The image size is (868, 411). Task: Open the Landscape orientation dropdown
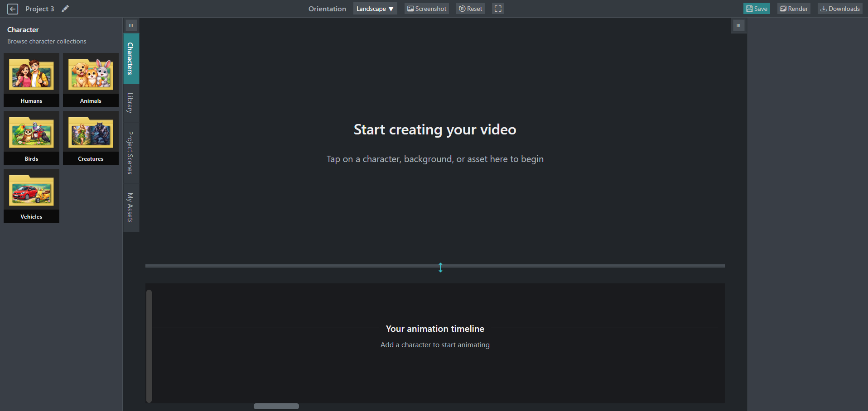tap(375, 9)
